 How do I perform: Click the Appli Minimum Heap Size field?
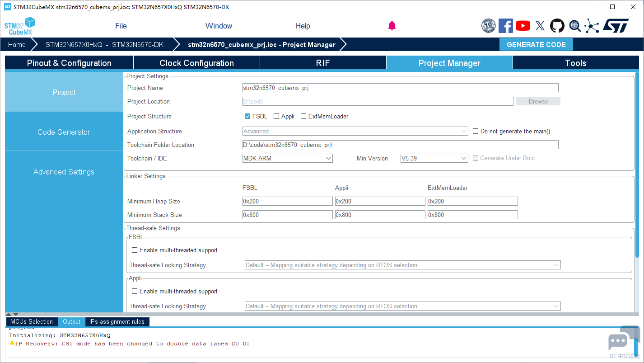coord(380,201)
